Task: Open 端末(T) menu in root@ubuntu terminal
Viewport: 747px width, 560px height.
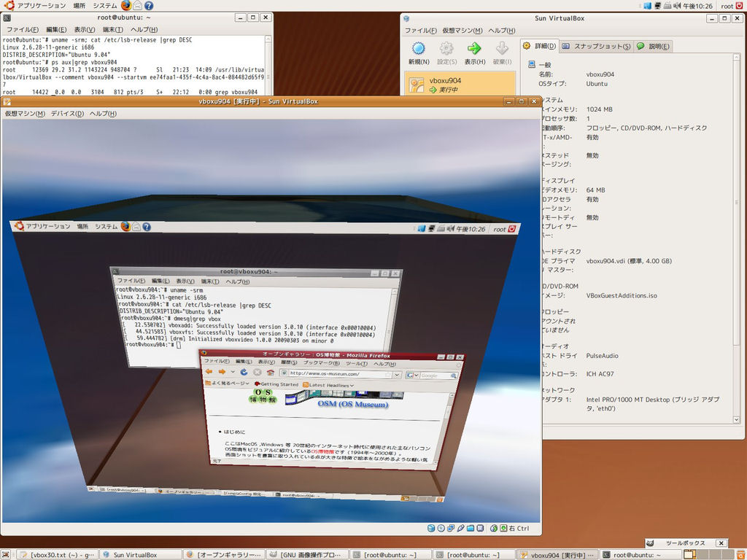Action: [x=113, y=29]
